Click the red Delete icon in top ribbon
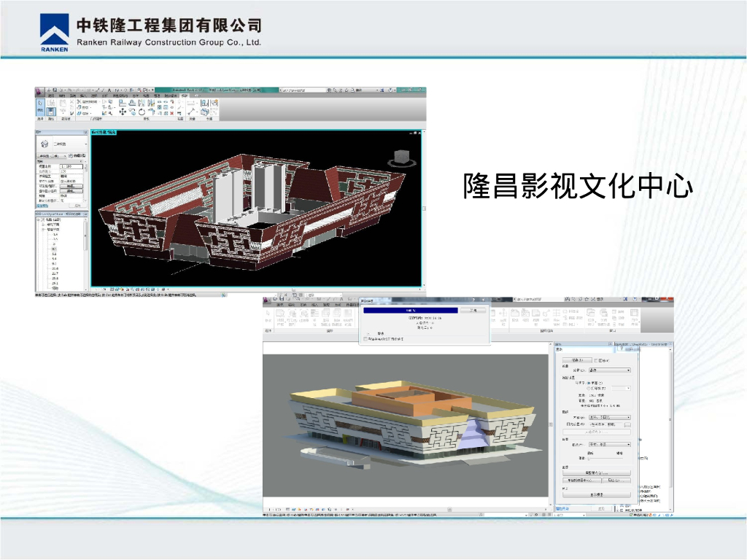This screenshot has width=747, height=560. click(171, 113)
